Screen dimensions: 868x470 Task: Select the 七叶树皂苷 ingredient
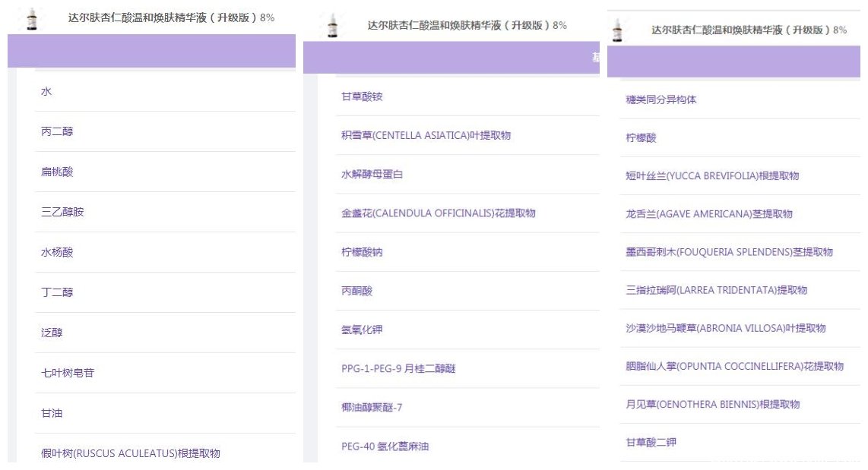tap(68, 373)
